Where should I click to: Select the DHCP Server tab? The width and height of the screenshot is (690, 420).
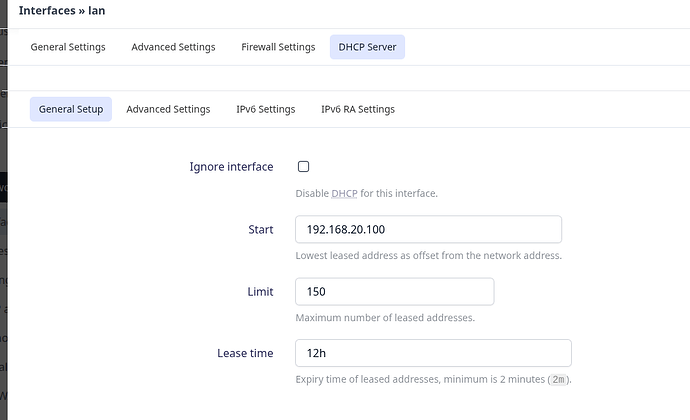tap(367, 47)
